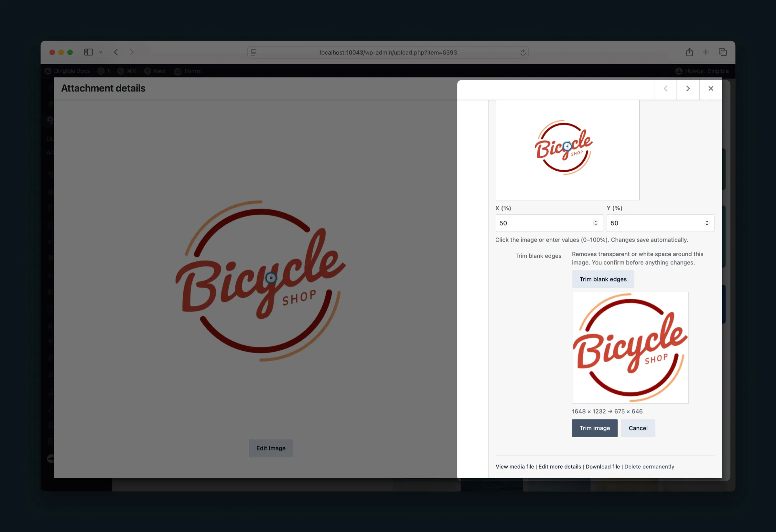Screen dimensions: 776x532
Task: Open Dirigible Docs site menu
Action: point(67,71)
